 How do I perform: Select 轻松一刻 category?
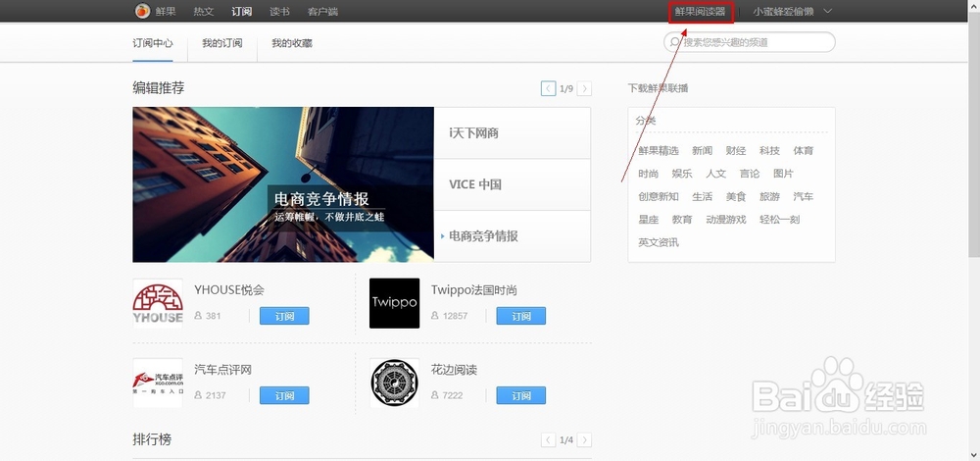click(x=779, y=220)
